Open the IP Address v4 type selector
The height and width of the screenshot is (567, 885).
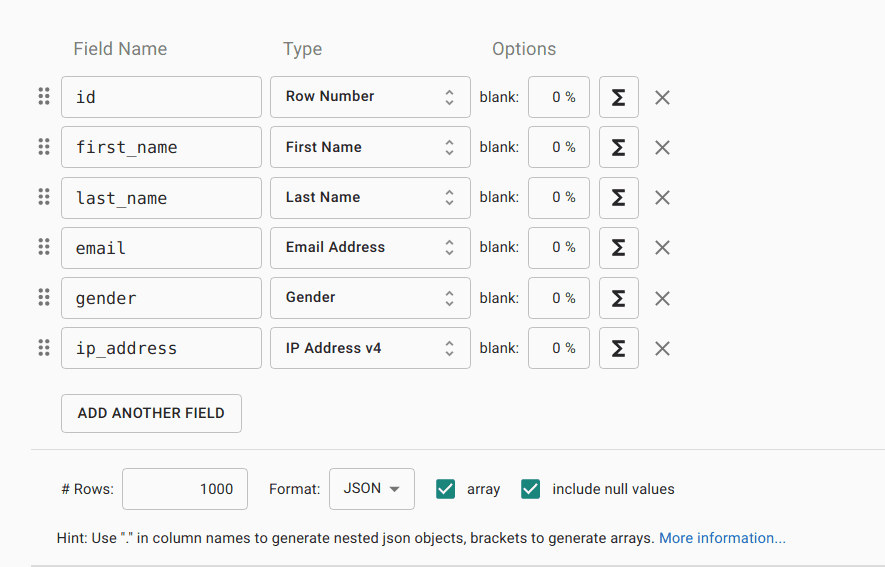pyautogui.click(x=370, y=348)
